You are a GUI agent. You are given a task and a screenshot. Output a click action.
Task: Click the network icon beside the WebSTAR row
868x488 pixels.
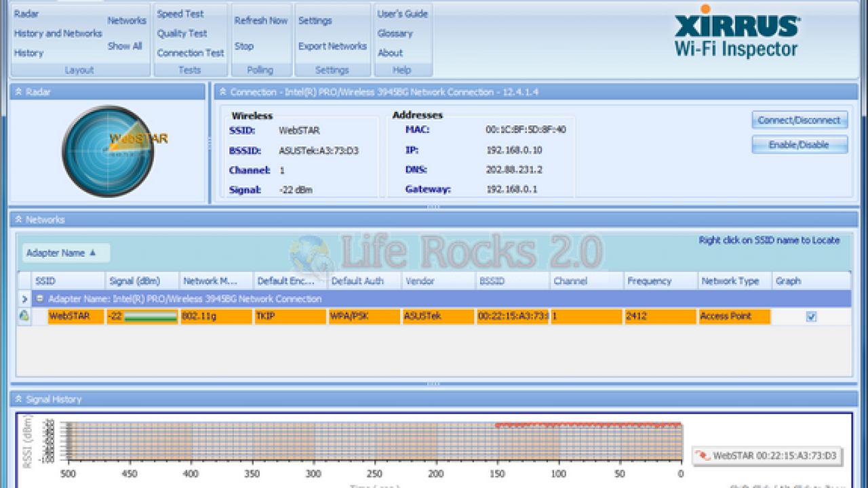(x=24, y=316)
